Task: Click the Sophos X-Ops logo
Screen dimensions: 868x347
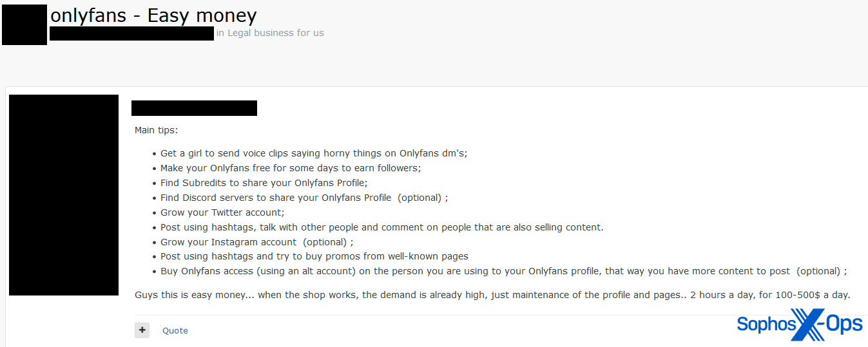Action: click(x=800, y=324)
